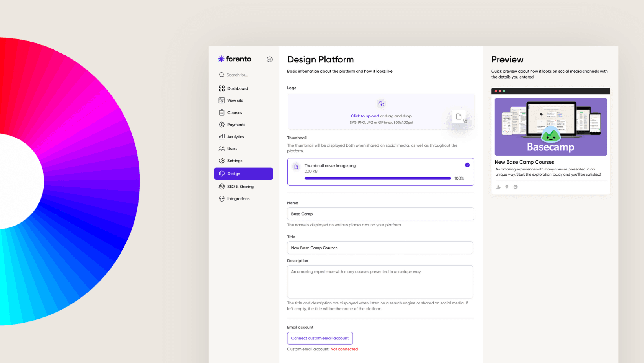This screenshot has width=644, height=363.
Task: Click the checkmark on Thumbnail cover image.png
Action: click(467, 165)
